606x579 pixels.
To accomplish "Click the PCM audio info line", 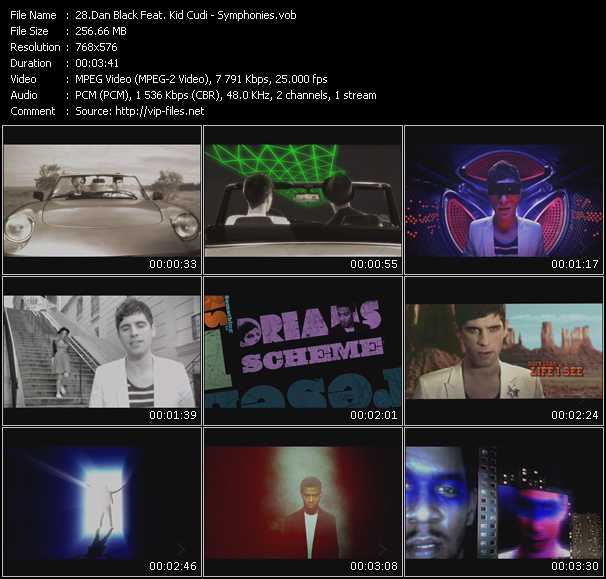I will (226, 95).
